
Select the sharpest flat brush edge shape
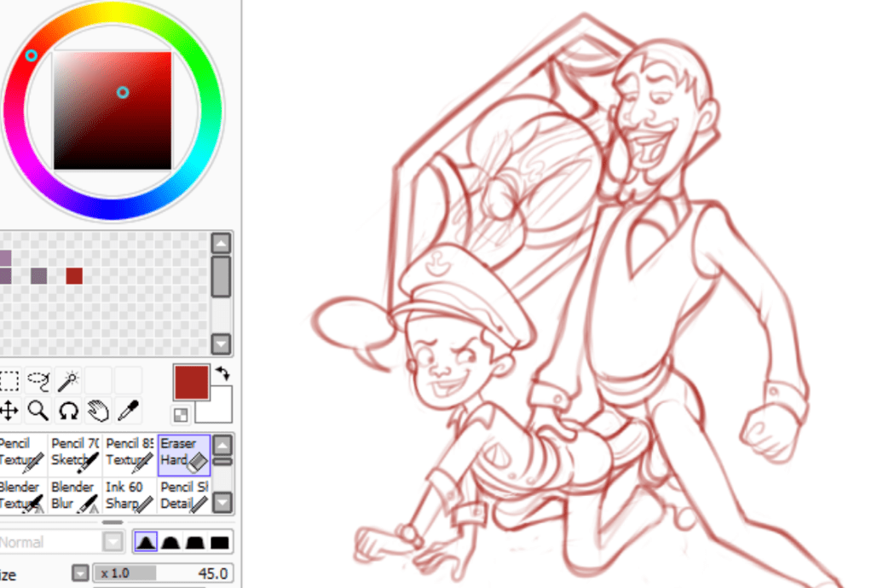pyautogui.click(x=220, y=542)
